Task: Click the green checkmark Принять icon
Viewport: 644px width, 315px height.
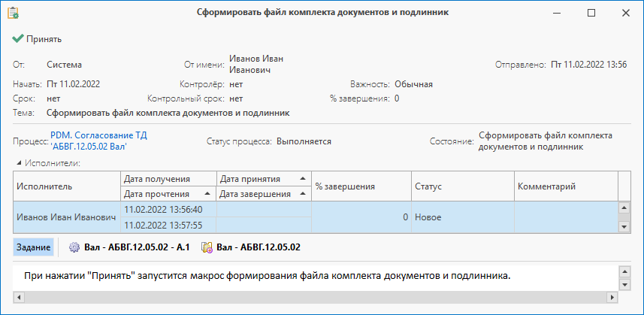Action: [18, 38]
